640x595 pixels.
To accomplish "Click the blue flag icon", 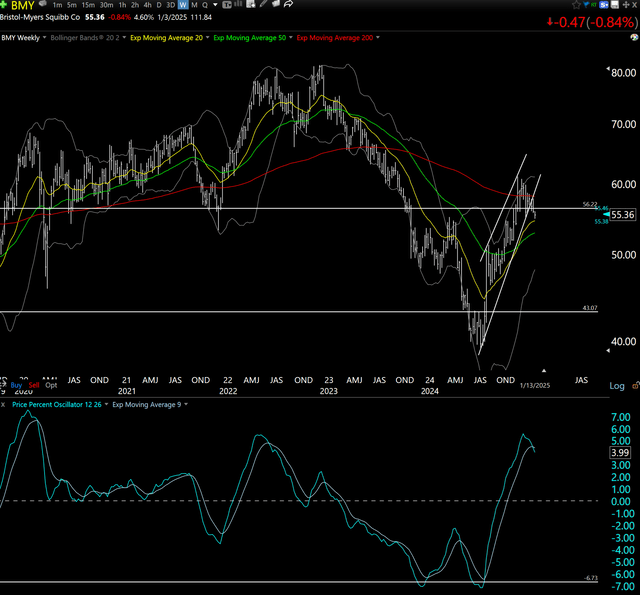I will (586, 4).
